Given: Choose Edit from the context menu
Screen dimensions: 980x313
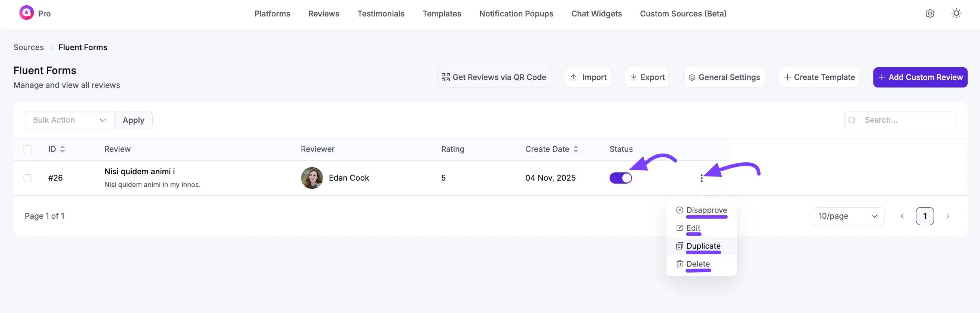Looking at the screenshot, I should pyautogui.click(x=702, y=228).
